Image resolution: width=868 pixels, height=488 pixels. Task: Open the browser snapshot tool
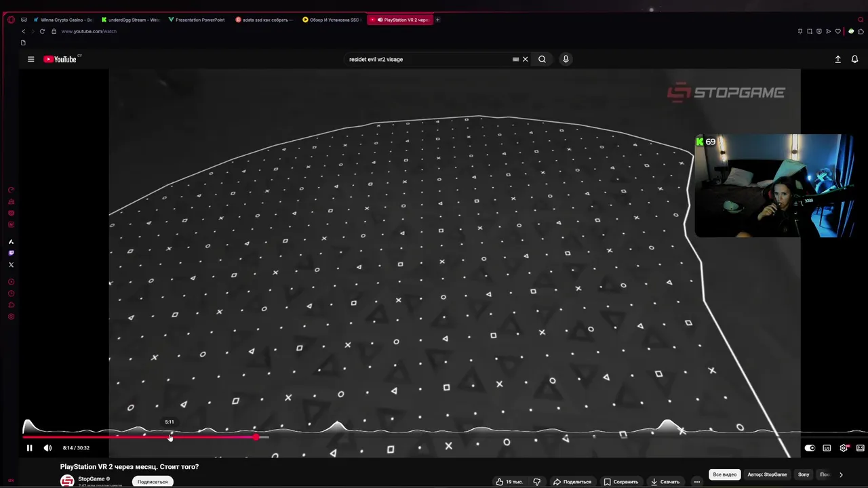[809, 31]
